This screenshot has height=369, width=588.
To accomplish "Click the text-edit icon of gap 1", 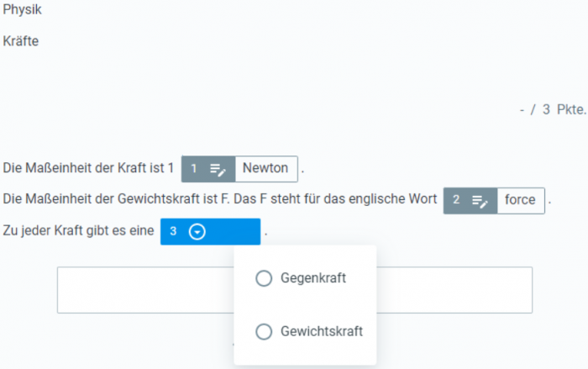I will (x=218, y=169).
